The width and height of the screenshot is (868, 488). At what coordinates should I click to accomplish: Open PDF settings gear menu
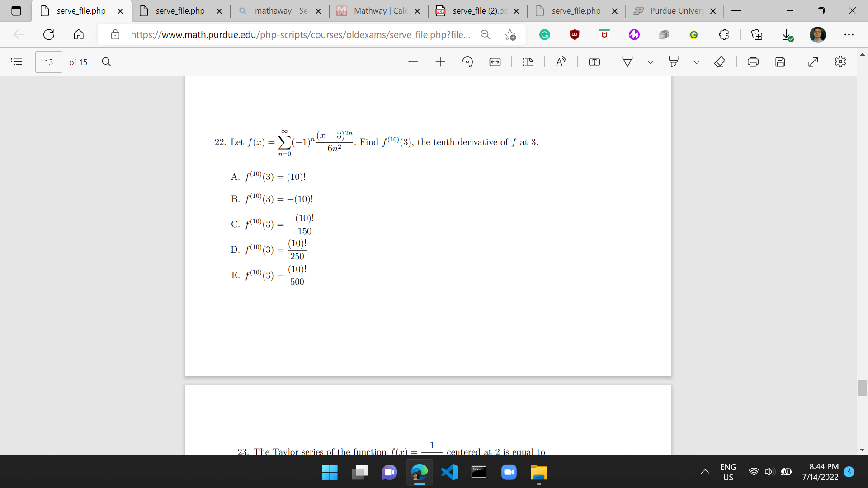pyautogui.click(x=841, y=62)
